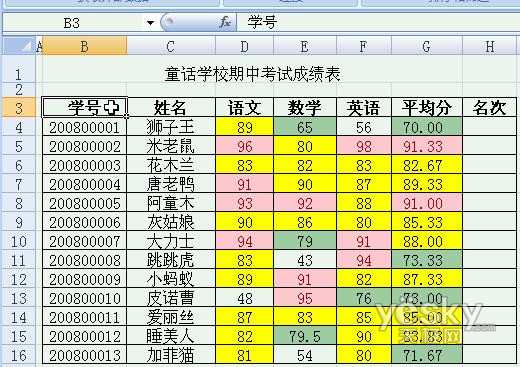The width and height of the screenshot is (520, 367).
Task: Select column C header
Action: 171,46
